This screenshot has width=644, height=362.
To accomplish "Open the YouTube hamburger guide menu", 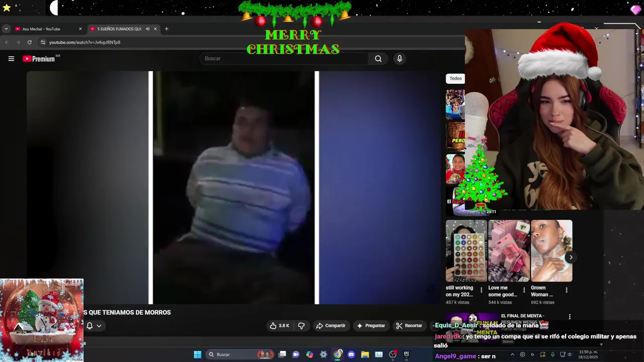I will click(11, 59).
